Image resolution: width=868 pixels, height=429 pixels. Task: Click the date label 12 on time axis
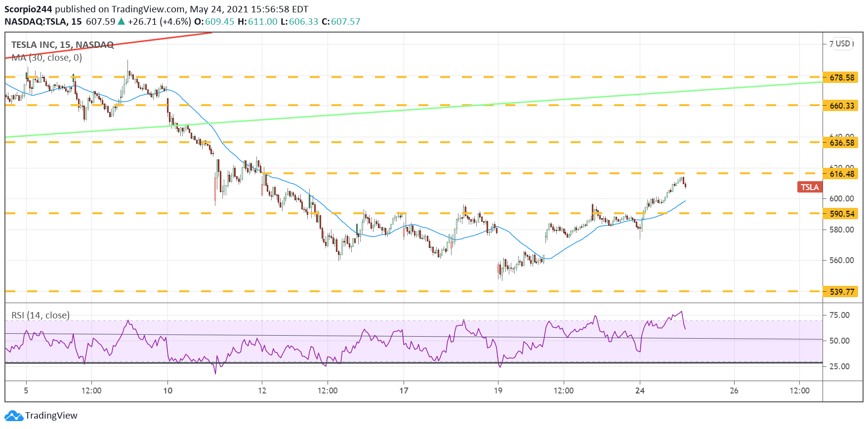tap(262, 390)
